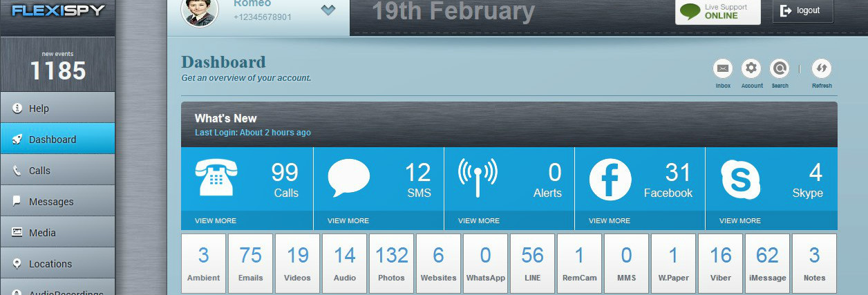
Task: Open the Websites tile showing 6
Action: 438,263
